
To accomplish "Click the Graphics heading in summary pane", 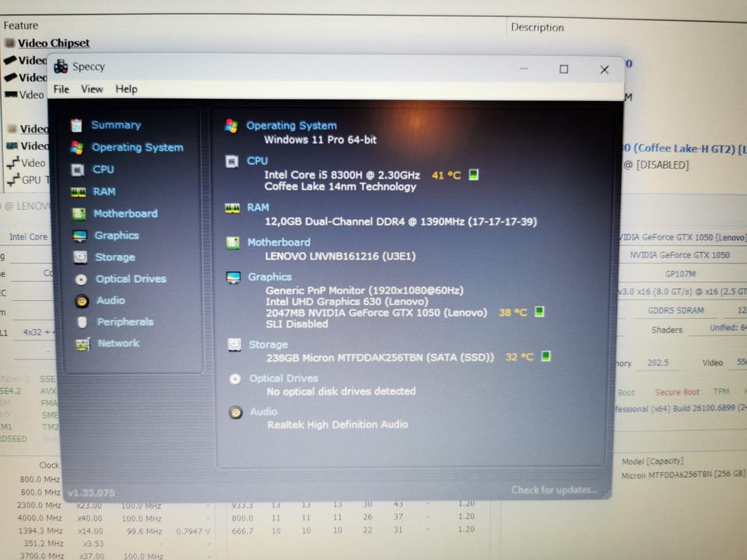I will tap(270, 277).
